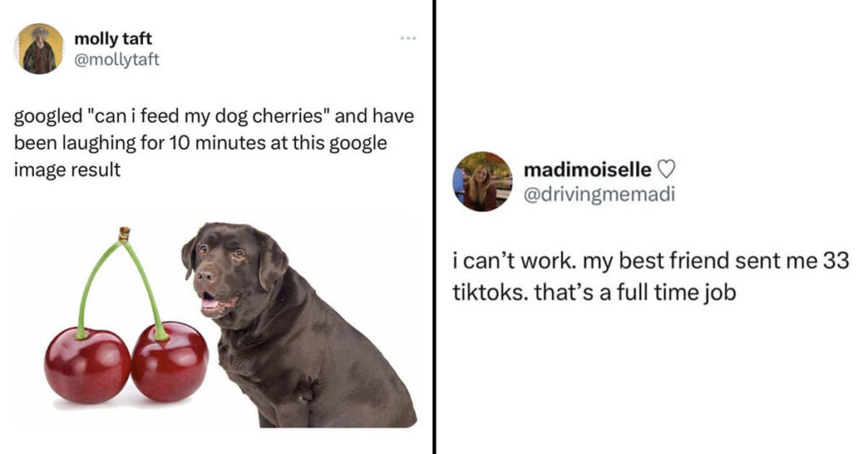This screenshot has width=868, height=454.
Task: Click the words "google image result"
Action: (x=200, y=156)
